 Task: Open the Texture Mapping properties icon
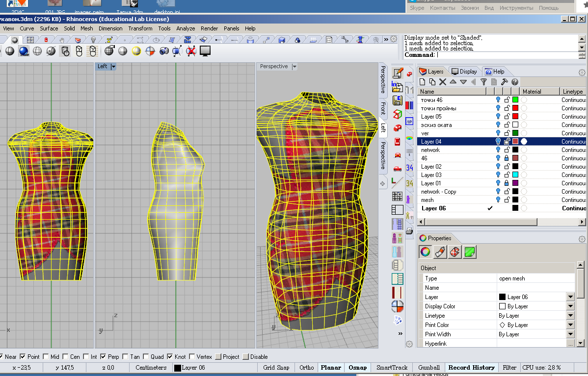point(454,252)
